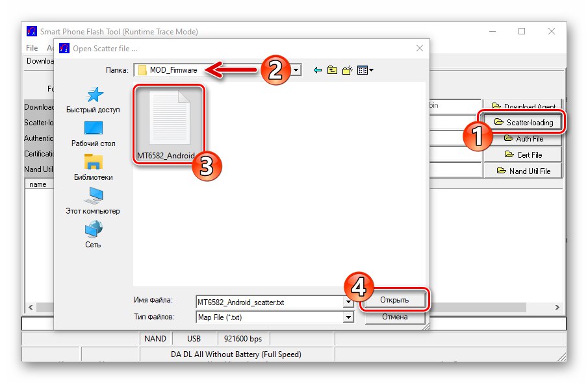Click the NAND status bar cell
The image size is (588, 383).
point(155,339)
